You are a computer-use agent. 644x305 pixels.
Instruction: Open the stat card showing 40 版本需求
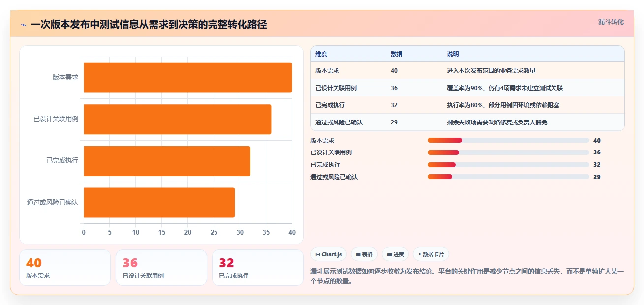pyautogui.click(x=65, y=268)
